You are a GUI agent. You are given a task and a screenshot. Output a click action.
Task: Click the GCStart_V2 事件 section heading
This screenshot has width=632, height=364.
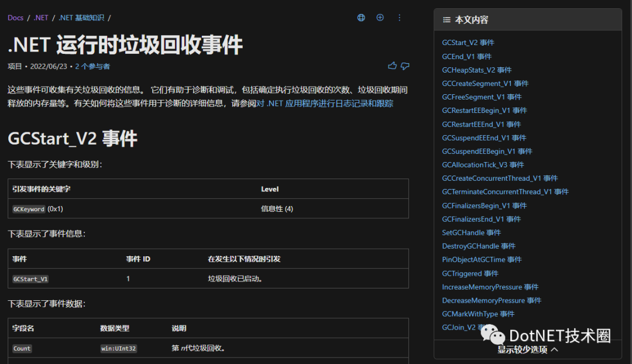73,139
